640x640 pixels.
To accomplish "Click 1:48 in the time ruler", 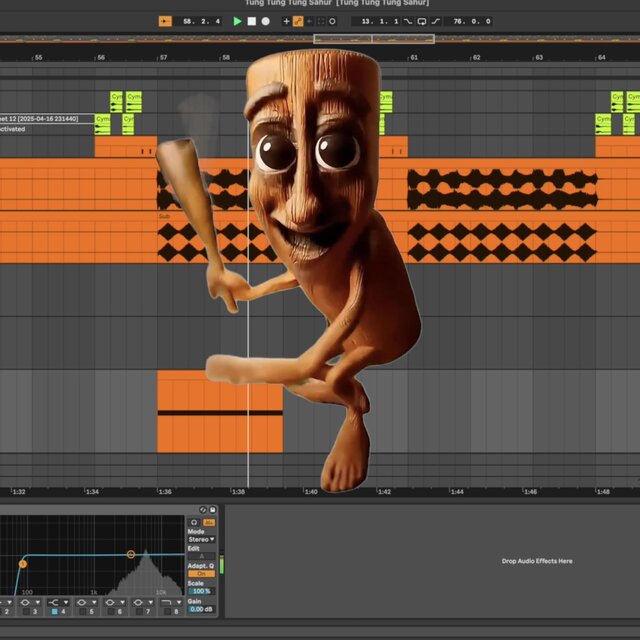I will pyautogui.click(x=603, y=491).
